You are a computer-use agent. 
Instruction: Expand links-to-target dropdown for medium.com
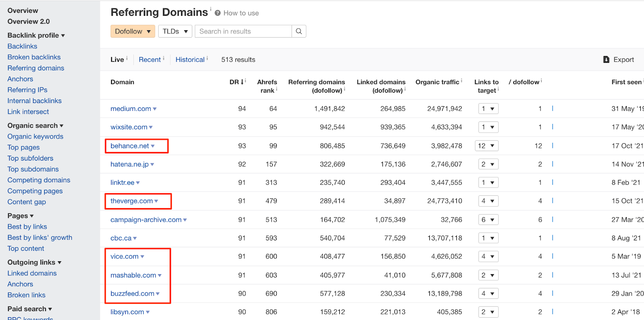tap(488, 109)
